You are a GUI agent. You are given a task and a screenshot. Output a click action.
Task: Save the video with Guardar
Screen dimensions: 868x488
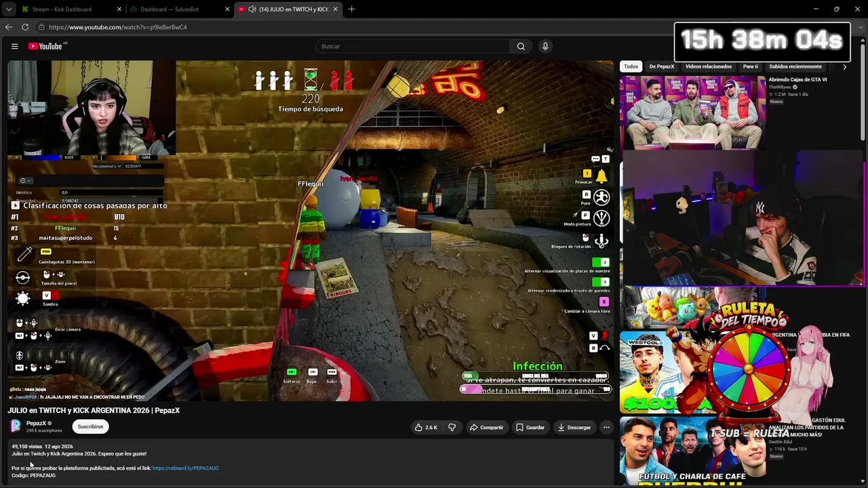click(x=530, y=428)
